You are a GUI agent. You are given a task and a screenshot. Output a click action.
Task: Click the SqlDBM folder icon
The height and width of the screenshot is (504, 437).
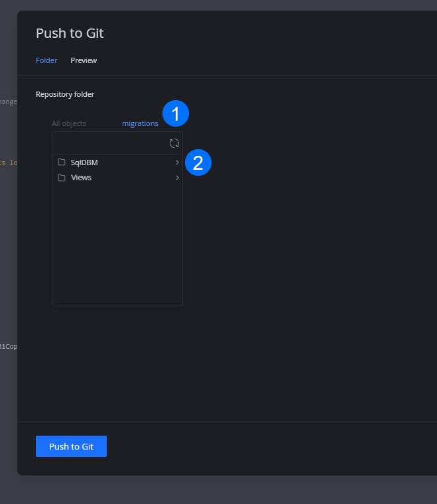62,162
